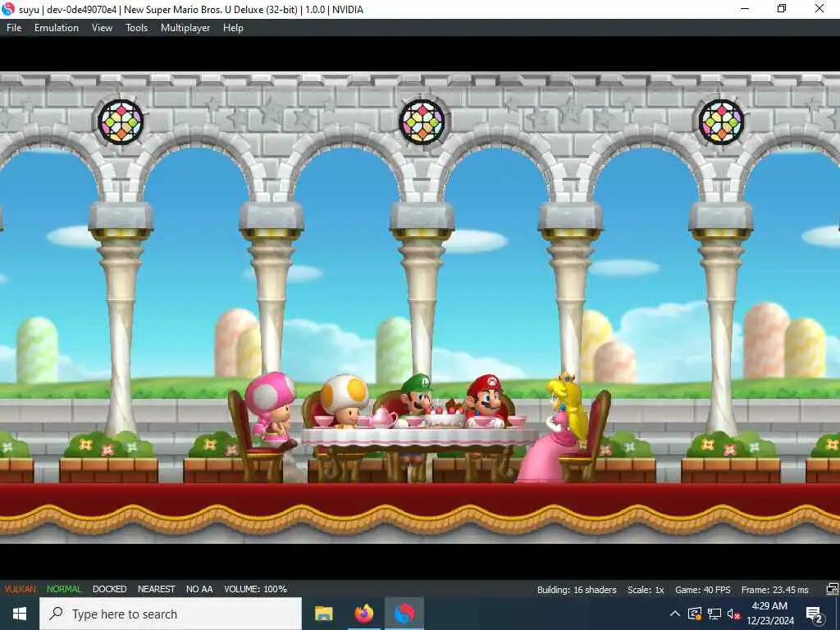This screenshot has width=840, height=630.
Task: Toggle the VULKAN graphics API indicator
Action: click(x=21, y=589)
